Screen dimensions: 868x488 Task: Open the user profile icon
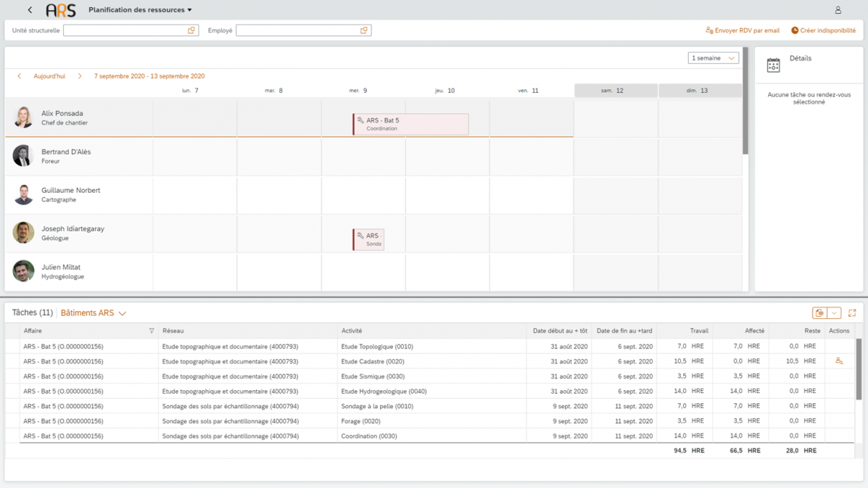tap(838, 10)
